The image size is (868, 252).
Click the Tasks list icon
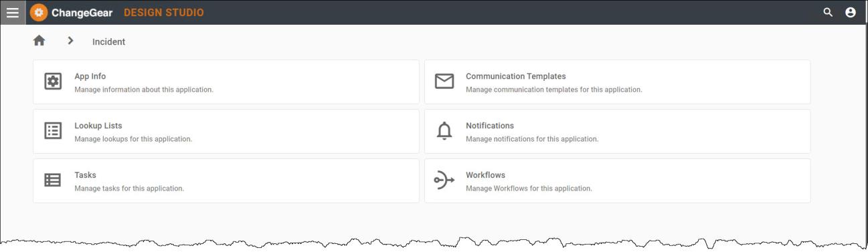tap(53, 180)
